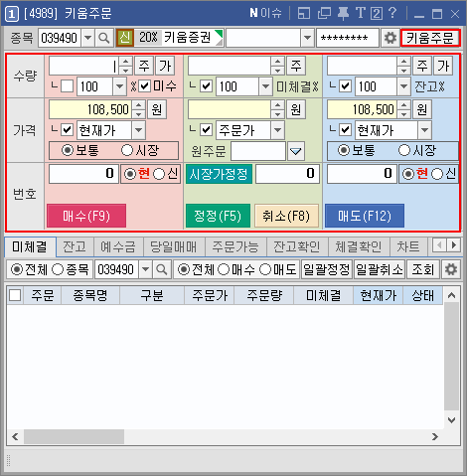
Task: Open the 잔고 percent 100 dropdown
Action: pyautogui.click(x=403, y=86)
